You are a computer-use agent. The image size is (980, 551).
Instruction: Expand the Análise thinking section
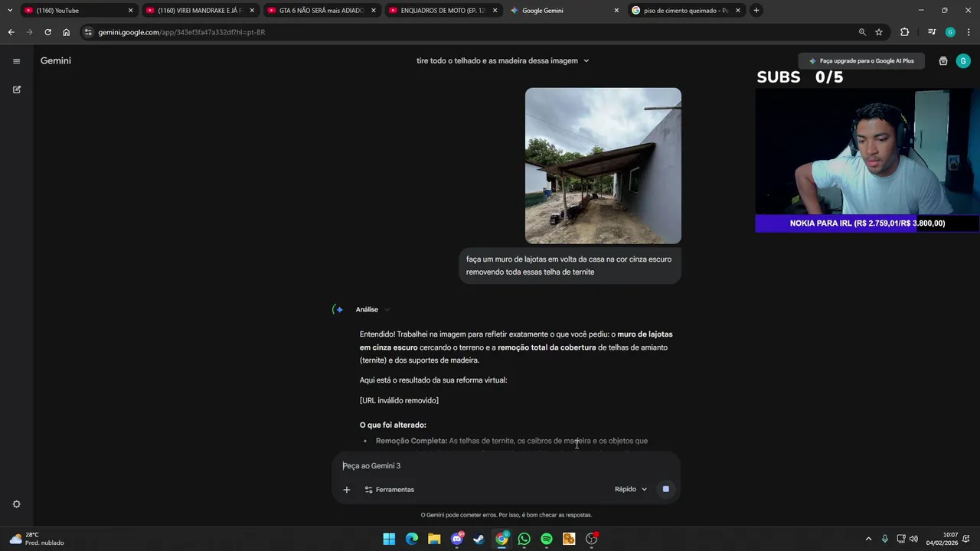click(373, 309)
